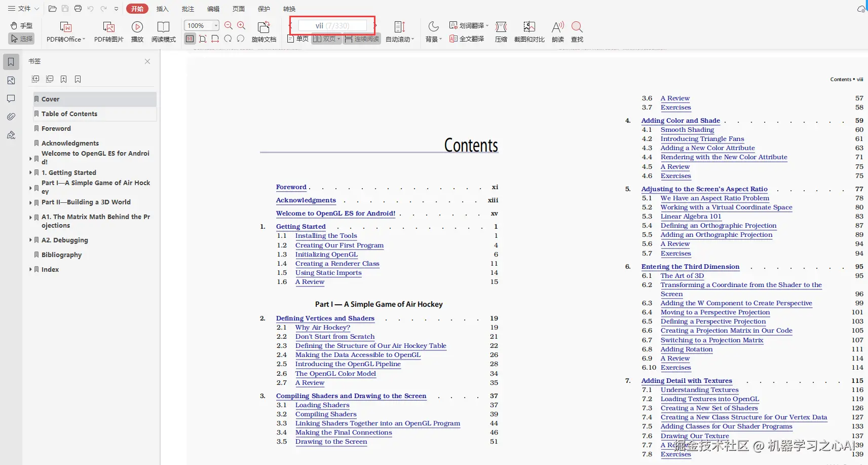The height and width of the screenshot is (465, 868).
Task: Click the zoom out magnifier icon
Action: coord(229,25)
